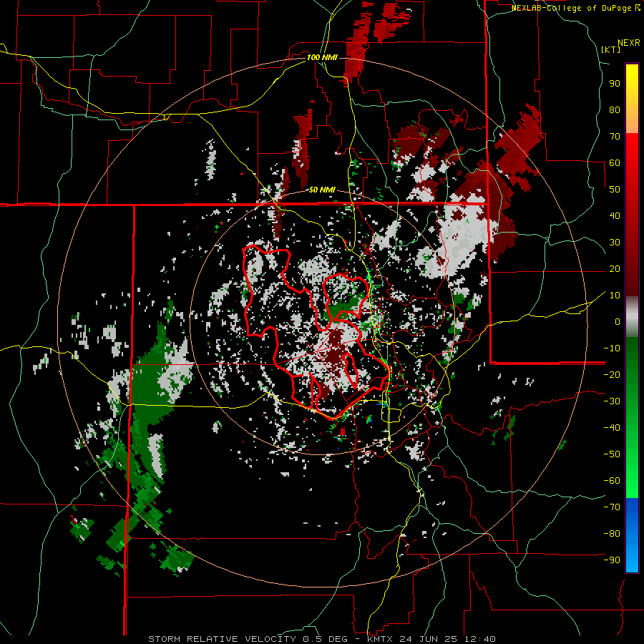The image size is (644, 644).
Task: Click the "STORM RELATIVE VELOCITY 0.5 DEG" title text
Action: coord(248,639)
